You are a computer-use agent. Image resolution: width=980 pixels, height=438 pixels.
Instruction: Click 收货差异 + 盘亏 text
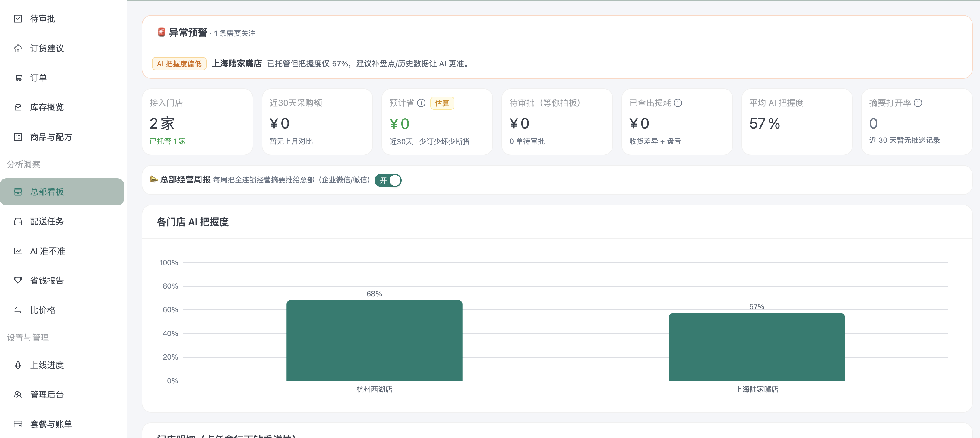click(655, 141)
